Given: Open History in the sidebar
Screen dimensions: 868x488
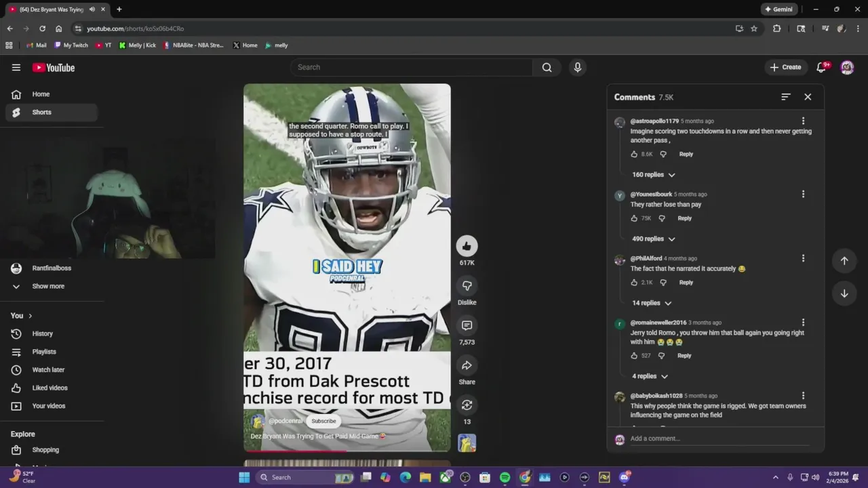Looking at the screenshot, I should [x=52, y=334].
